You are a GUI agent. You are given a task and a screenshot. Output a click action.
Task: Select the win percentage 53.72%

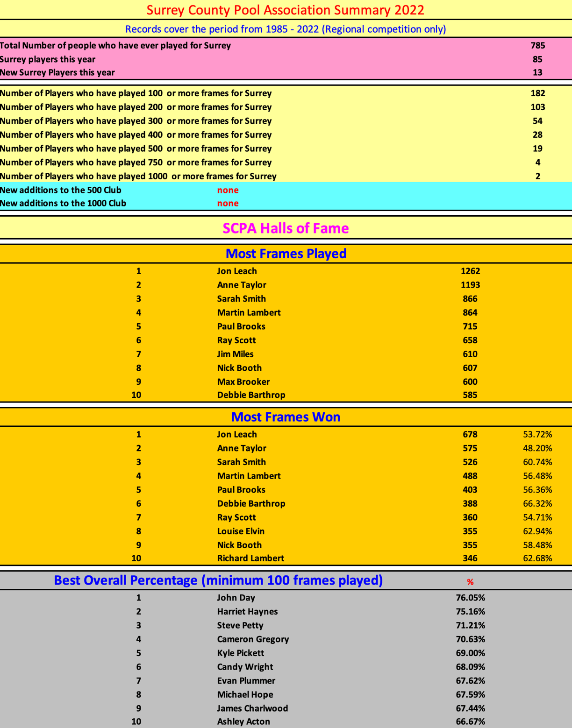[x=537, y=435]
